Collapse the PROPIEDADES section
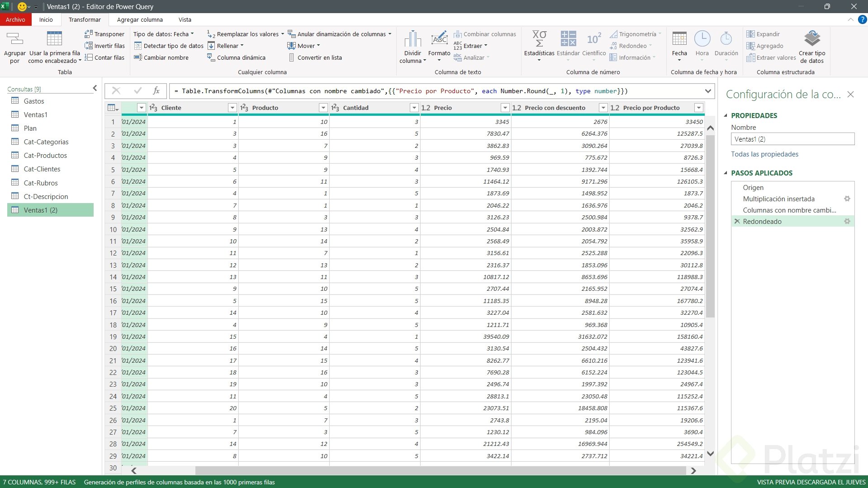Image resolution: width=868 pixels, height=488 pixels. [x=726, y=116]
